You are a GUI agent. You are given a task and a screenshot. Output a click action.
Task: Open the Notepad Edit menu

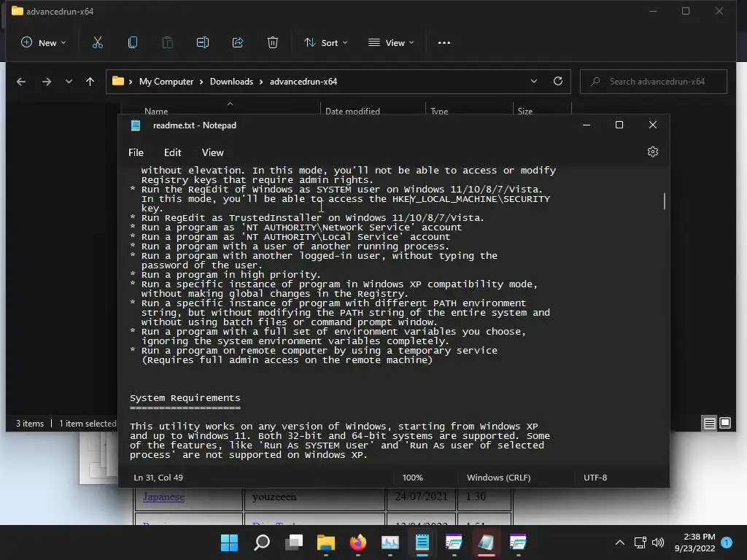tap(172, 152)
